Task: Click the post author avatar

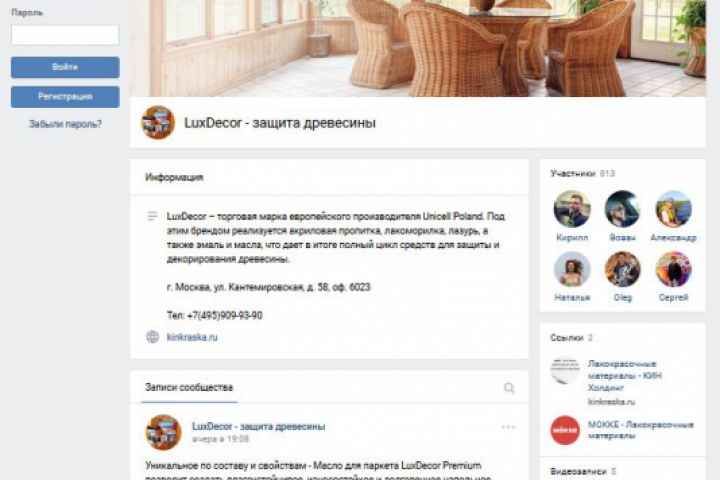Action: pyautogui.click(x=163, y=432)
